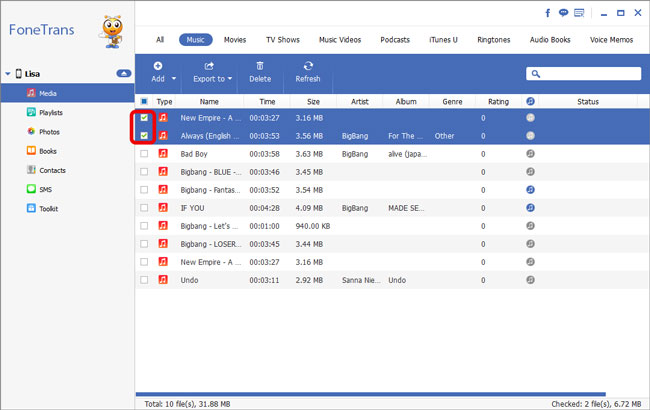Click the iTunes icon for Bigbang - Let's row
Image resolution: width=650 pixels, height=410 pixels.
coord(530,226)
